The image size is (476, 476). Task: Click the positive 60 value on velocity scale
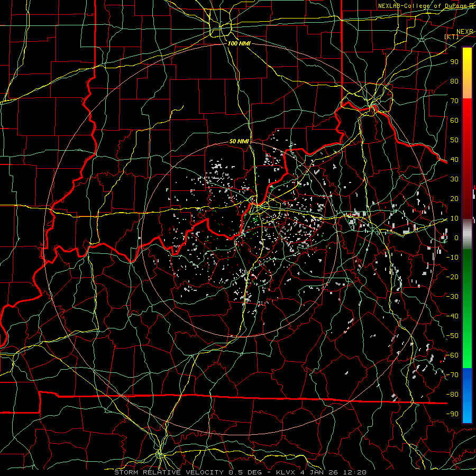[x=454, y=121]
